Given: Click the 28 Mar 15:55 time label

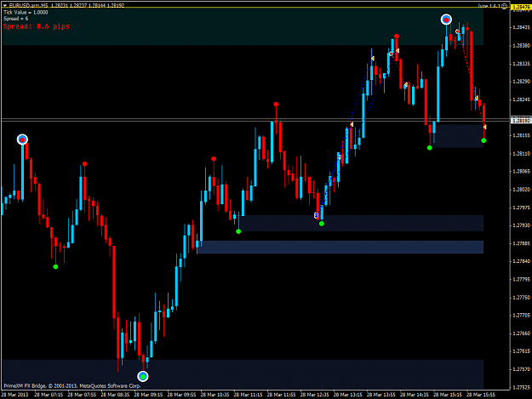Looking at the screenshot, I should click(481, 395).
